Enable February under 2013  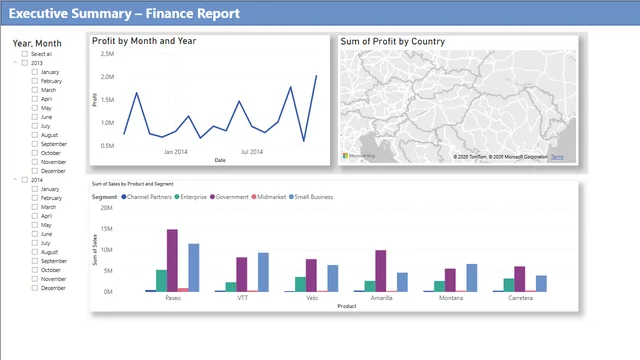35,81
